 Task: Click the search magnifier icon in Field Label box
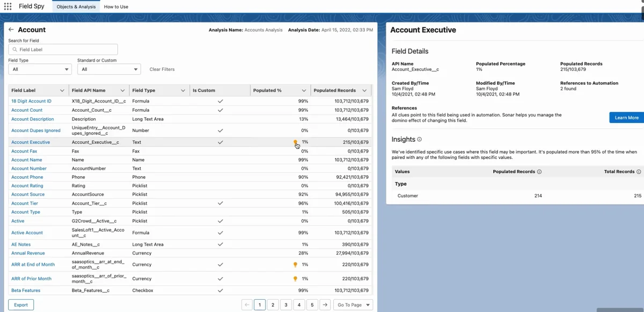pos(15,49)
